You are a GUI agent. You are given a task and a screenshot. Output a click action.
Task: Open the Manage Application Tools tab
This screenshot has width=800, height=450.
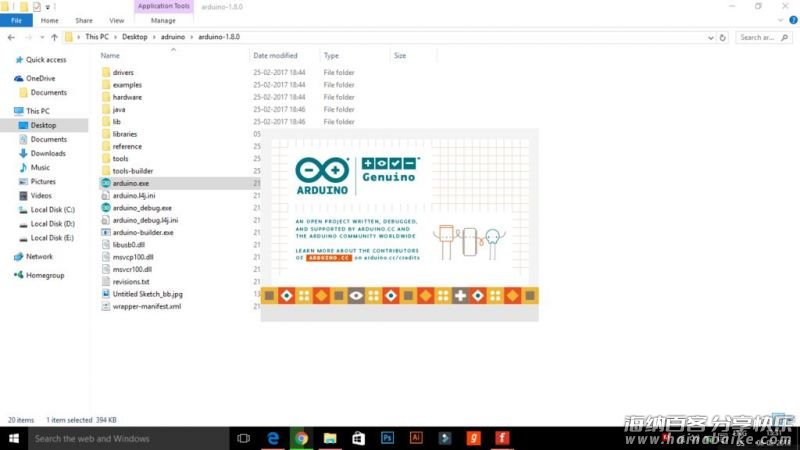(x=162, y=20)
